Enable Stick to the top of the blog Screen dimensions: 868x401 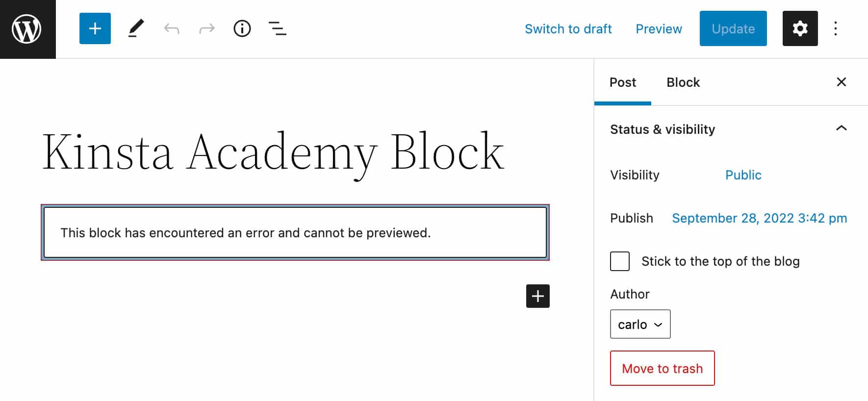tap(620, 261)
